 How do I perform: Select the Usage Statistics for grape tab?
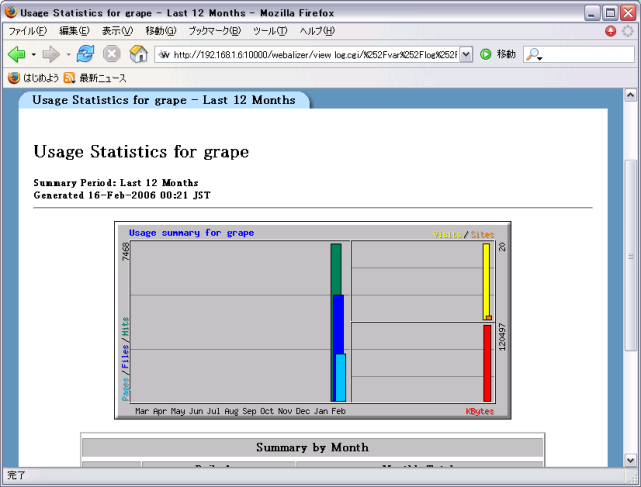tap(163, 100)
